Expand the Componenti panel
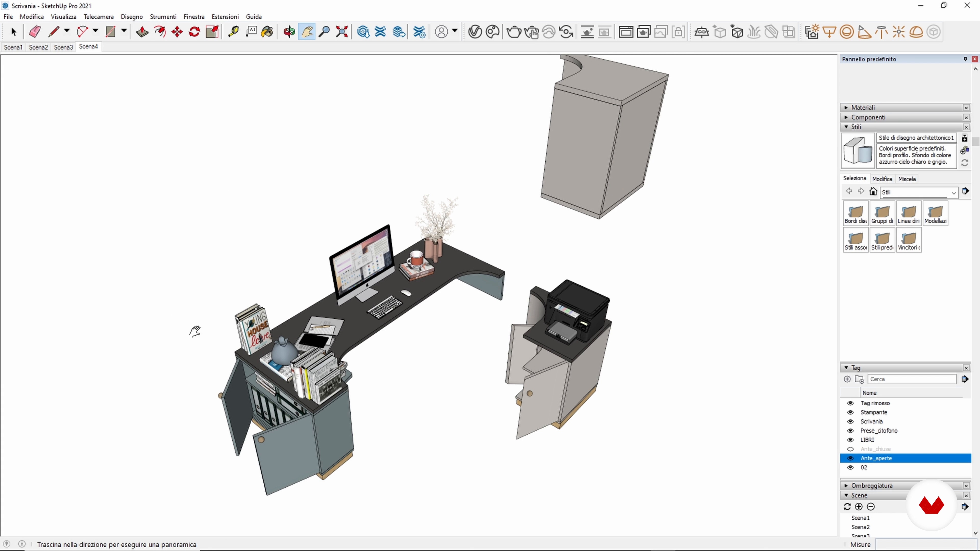980x551 pixels. [846, 117]
